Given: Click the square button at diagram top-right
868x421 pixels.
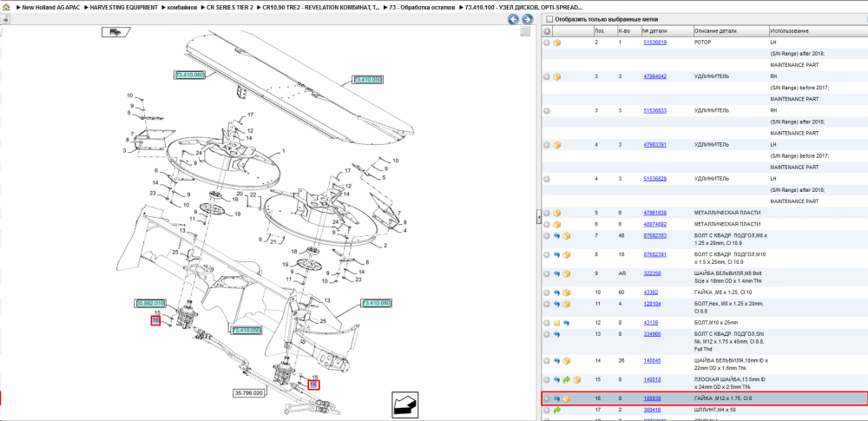Looking at the screenshot, I should click(525, 32).
